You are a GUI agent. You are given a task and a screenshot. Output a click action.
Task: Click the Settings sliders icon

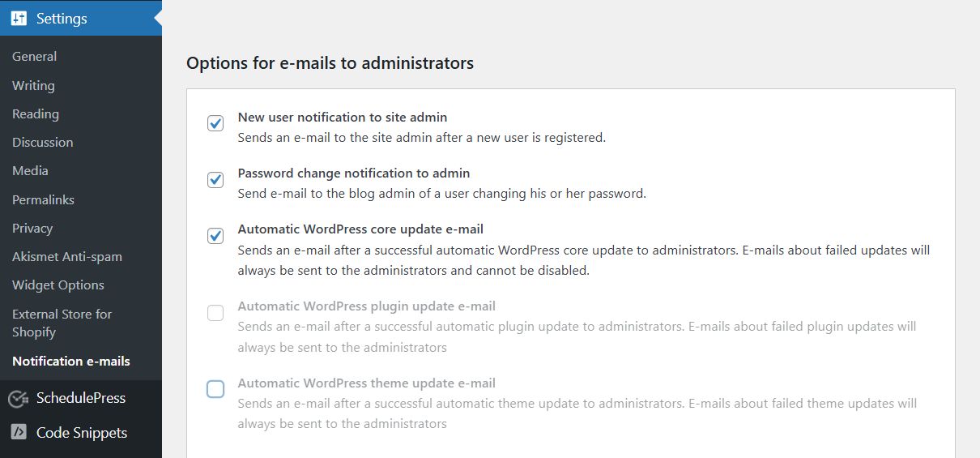(19, 19)
